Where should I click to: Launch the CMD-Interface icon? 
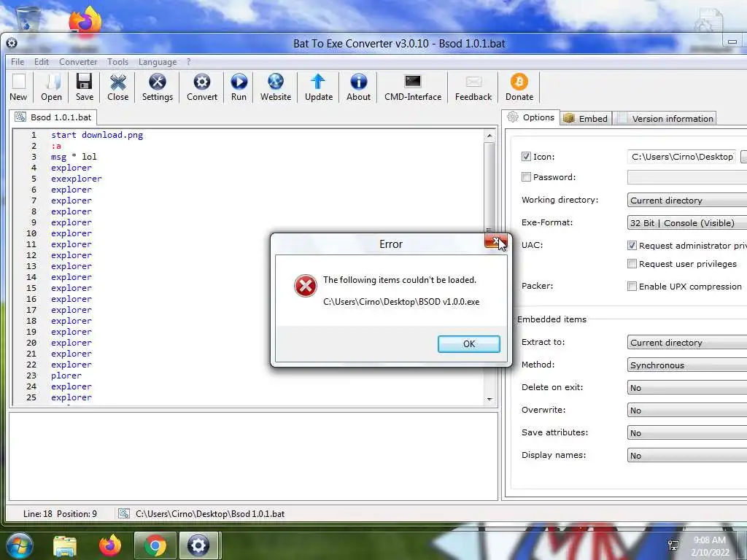click(x=413, y=82)
